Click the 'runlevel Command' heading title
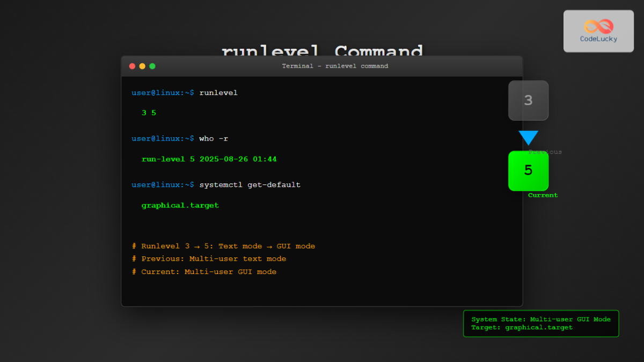This screenshot has height=362, width=644. point(322,51)
